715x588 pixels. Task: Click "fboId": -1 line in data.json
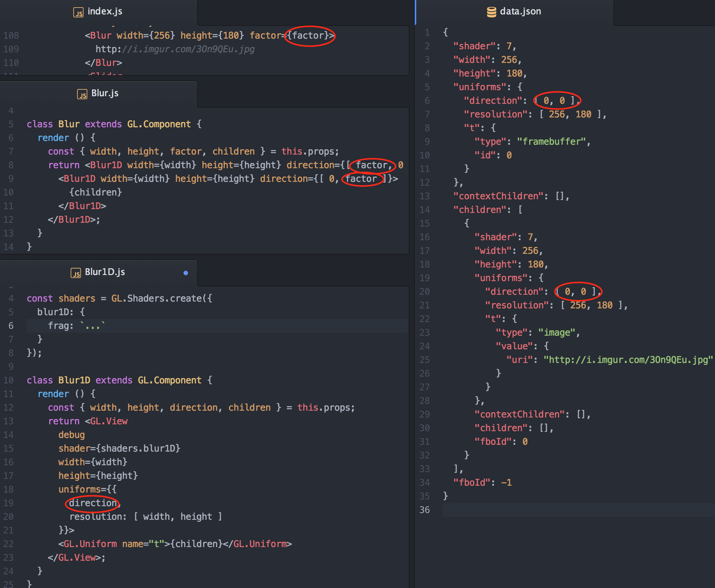[483, 483]
